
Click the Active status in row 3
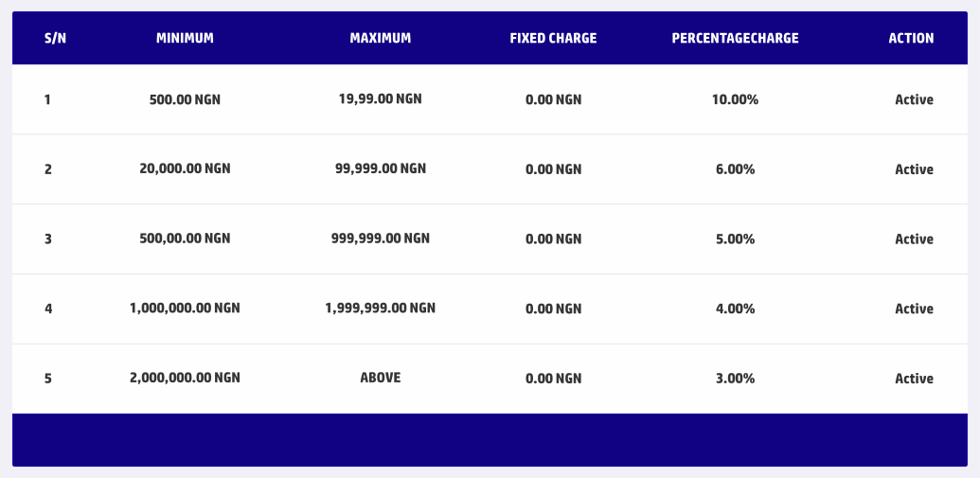[914, 239]
